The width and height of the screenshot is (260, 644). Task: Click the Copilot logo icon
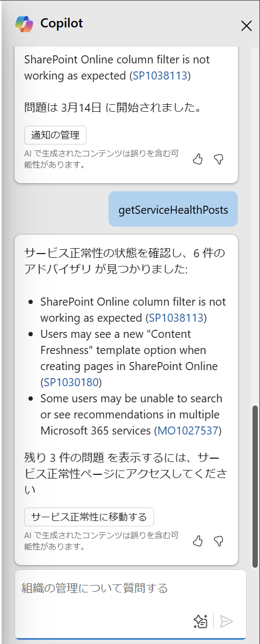click(x=24, y=24)
